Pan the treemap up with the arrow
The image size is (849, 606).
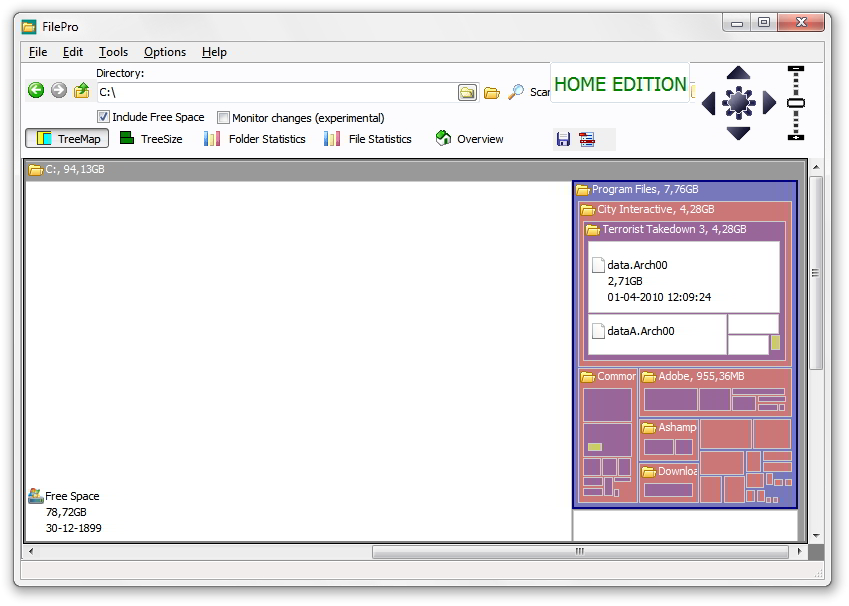pos(738,73)
